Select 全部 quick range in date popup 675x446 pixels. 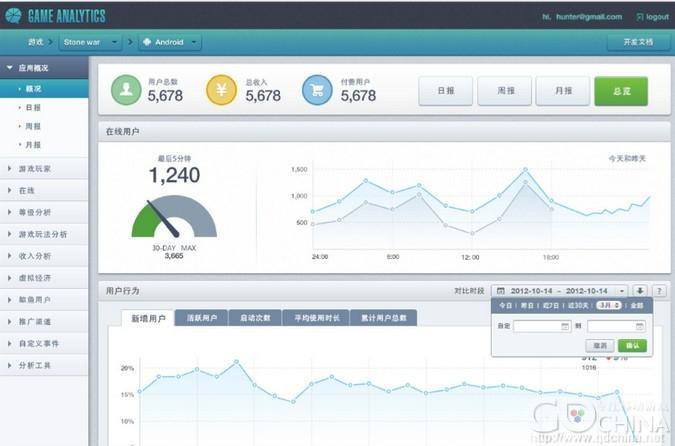[637, 305]
